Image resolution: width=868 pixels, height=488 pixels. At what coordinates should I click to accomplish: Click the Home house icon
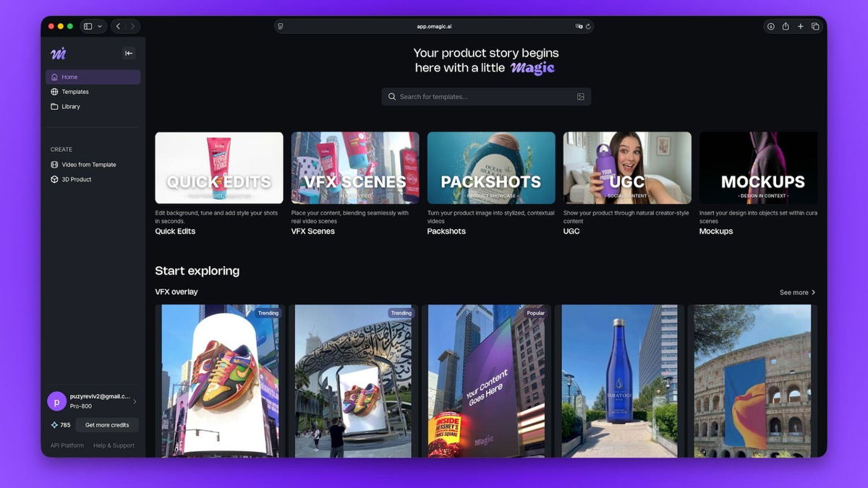[54, 77]
